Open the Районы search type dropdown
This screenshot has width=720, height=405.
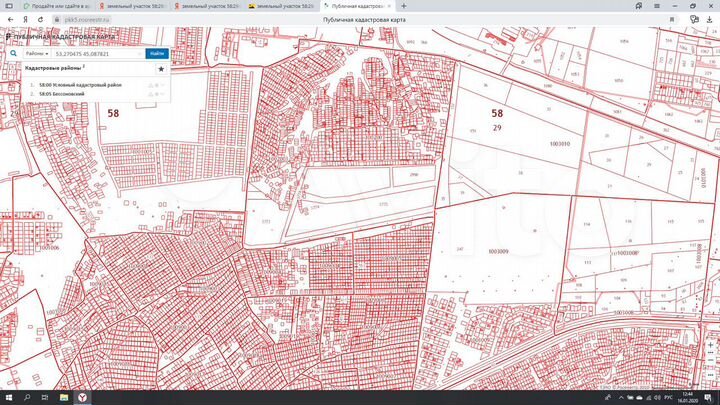[x=39, y=53]
